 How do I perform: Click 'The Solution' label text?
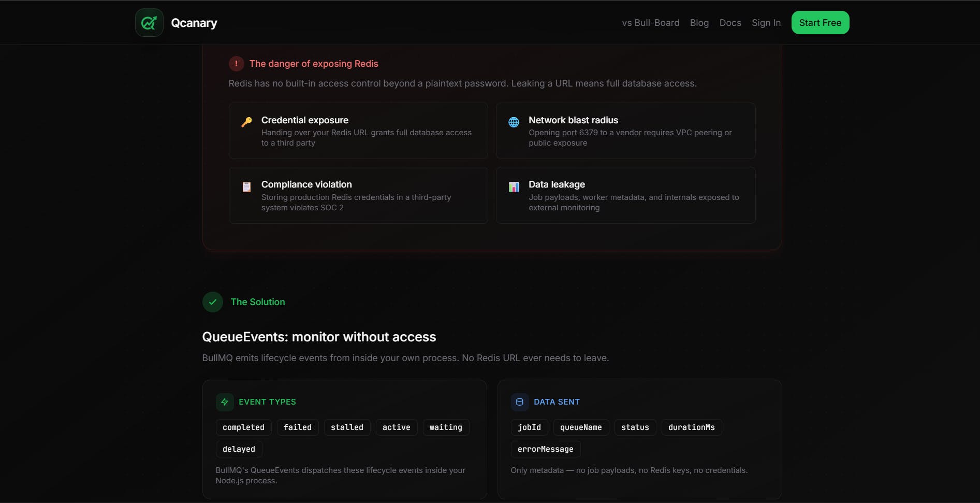pyautogui.click(x=258, y=302)
